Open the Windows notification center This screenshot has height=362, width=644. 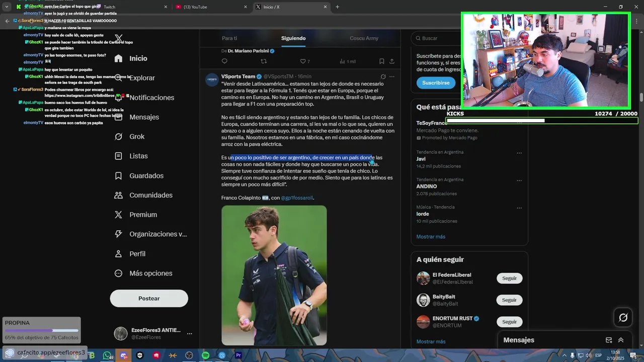[633, 355]
